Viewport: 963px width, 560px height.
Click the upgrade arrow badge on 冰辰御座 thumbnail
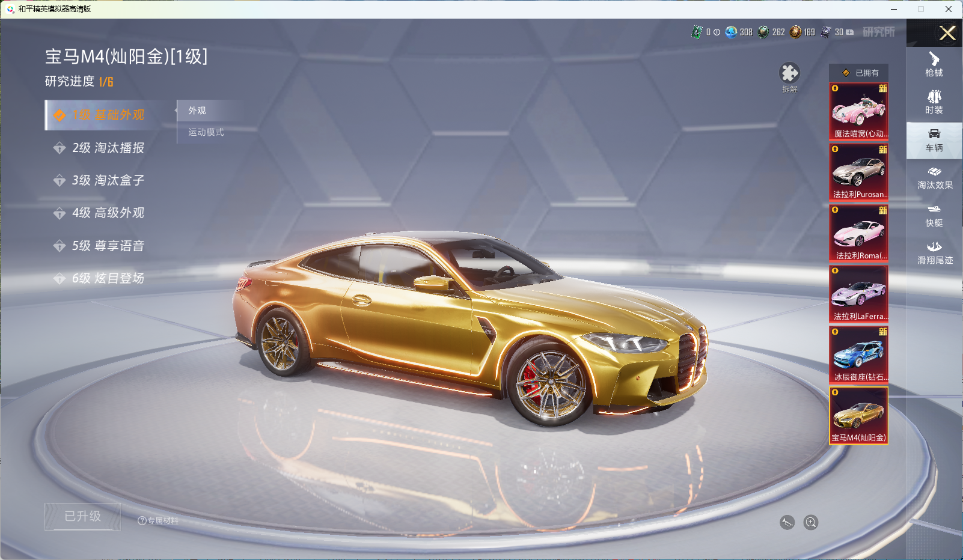pos(835,331)
